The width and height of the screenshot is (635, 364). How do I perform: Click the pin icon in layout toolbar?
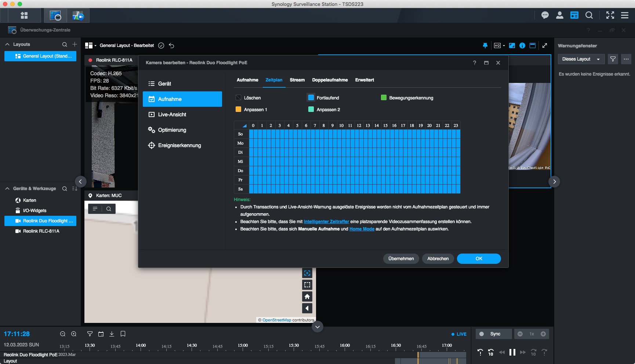(x=485, y=45)
